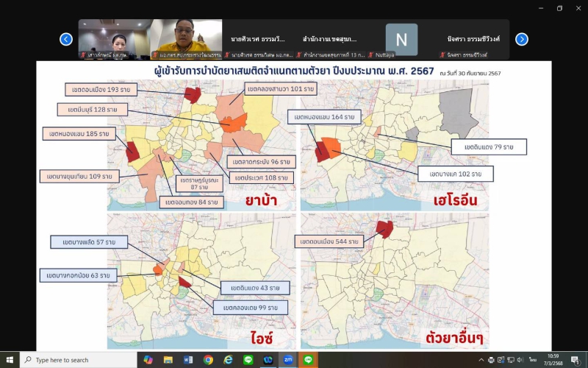Open the notification center icon
588x368 pixels.
575,360
